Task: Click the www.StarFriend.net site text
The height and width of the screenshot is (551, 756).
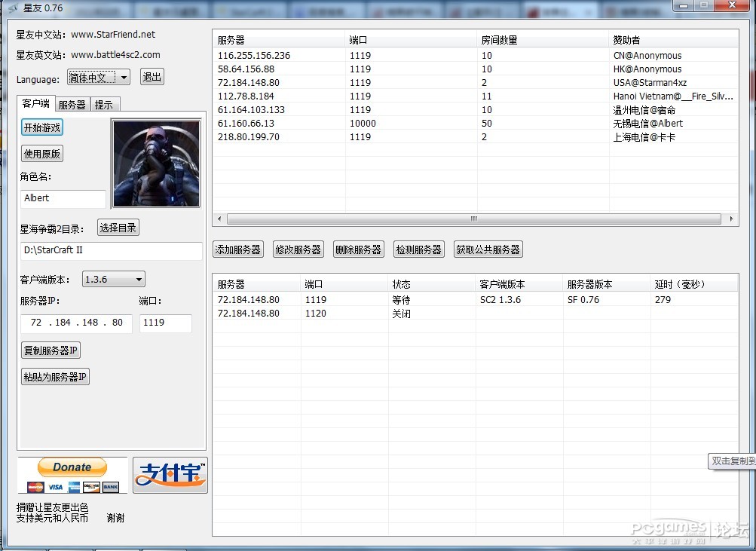Action: [x=113, y=34]
